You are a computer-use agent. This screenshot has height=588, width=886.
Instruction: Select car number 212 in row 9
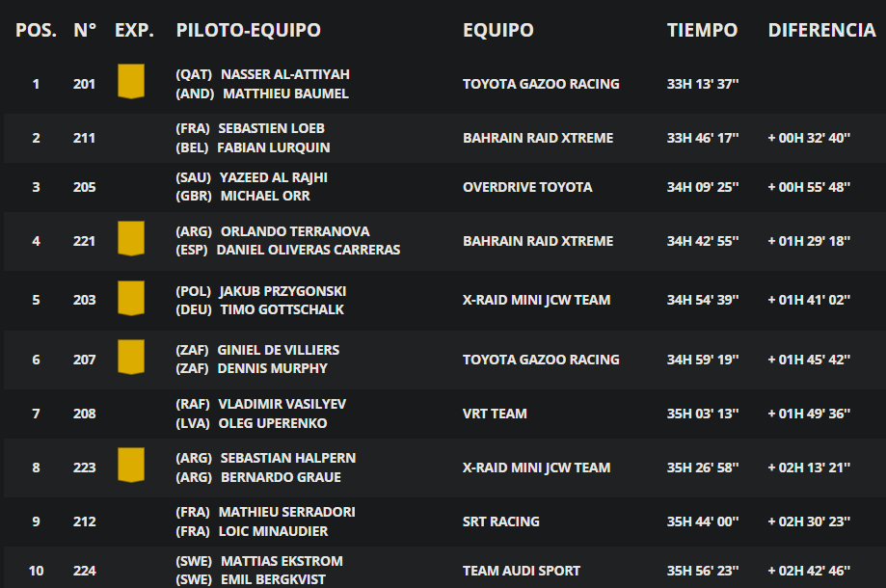point(84,521)
